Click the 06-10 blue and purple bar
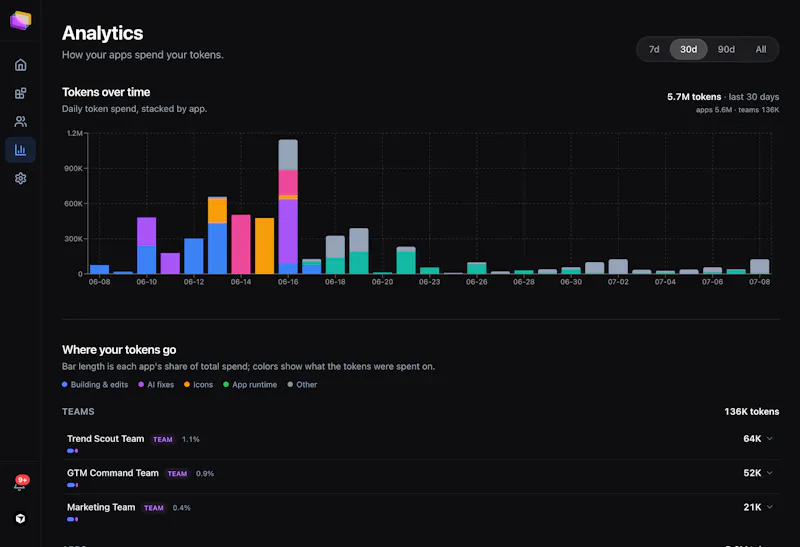The image size is (800, 547). click(146, 245)
